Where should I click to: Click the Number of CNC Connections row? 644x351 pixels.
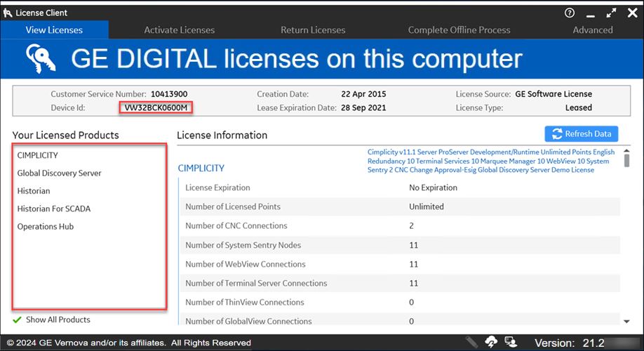(400, 225)
